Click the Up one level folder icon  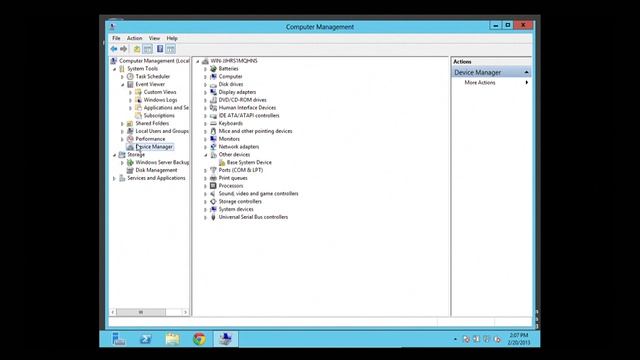tap(137, 49)
